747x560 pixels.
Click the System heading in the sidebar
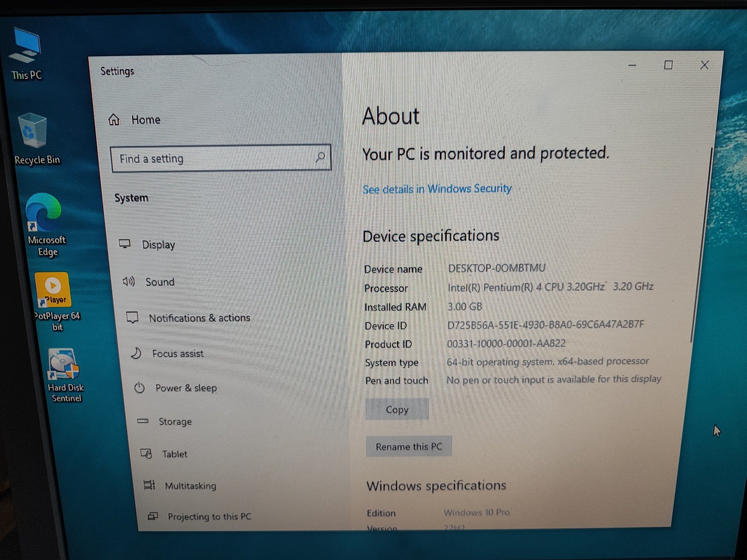[131, 198]
